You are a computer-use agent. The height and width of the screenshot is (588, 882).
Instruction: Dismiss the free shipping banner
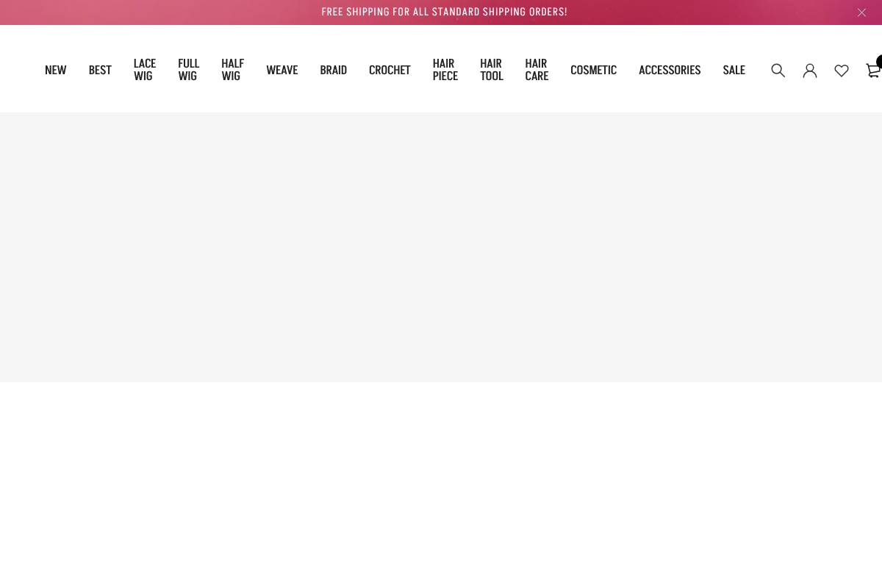point(861,12)
